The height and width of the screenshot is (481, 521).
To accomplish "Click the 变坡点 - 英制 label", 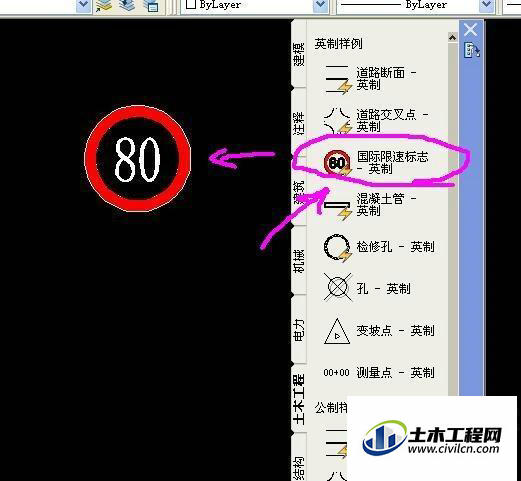I will click(396, 331).
